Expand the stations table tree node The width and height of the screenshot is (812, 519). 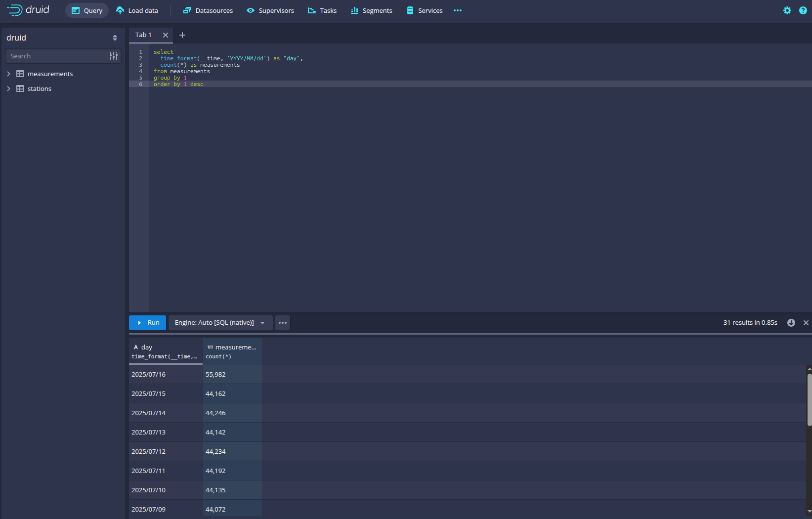(8, 88)
